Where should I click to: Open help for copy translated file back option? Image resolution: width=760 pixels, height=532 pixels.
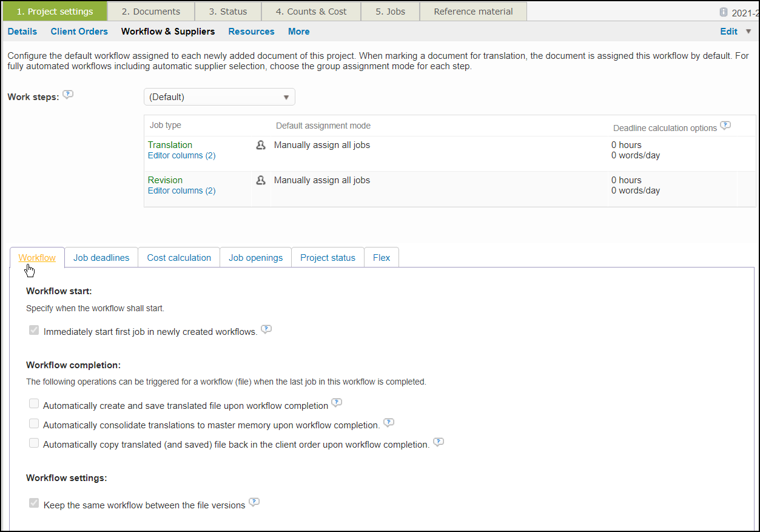pyautogui.click(x=439, y=442)
